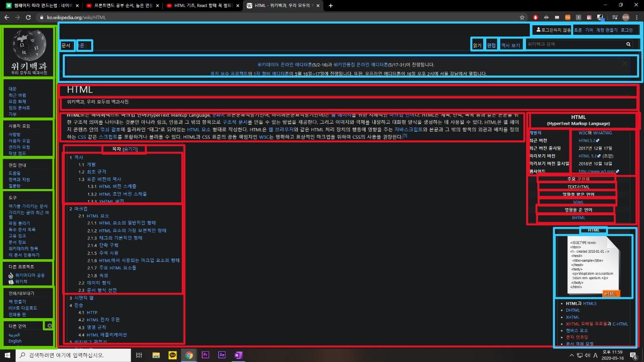Open 도움말 in the sidebar

(14, 174)
